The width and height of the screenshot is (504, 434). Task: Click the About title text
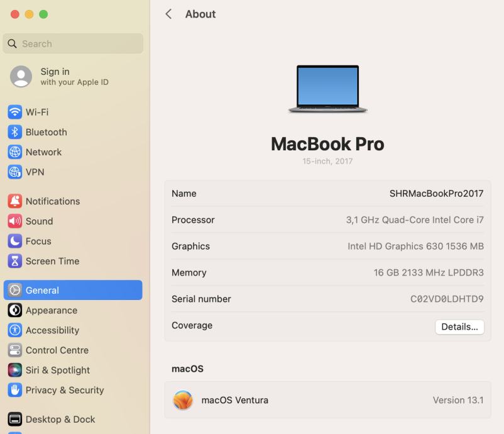200,14
